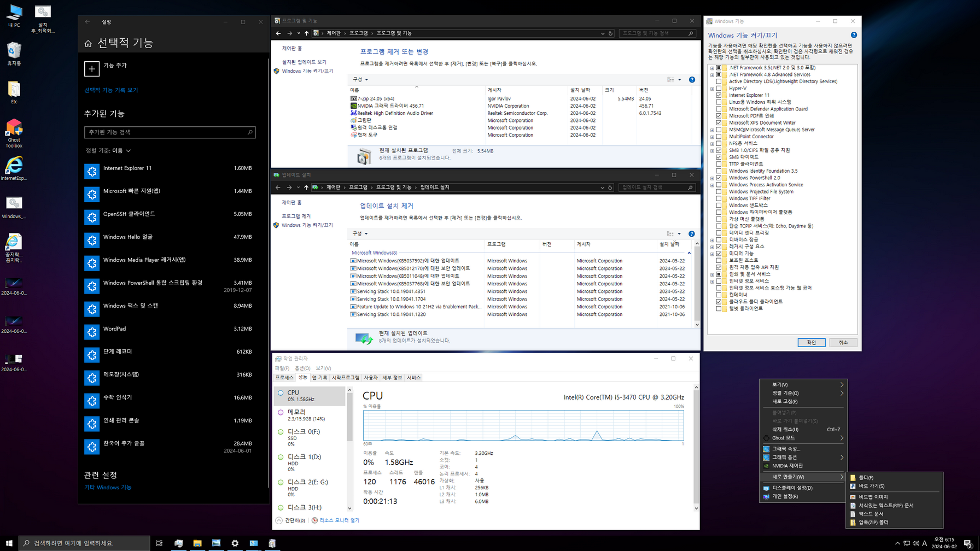Image resolution: width=980 pixels, height=551 pixels.
Task: Switch to 시작프로그램 tab in Task Manager
Action: [x=346, y=378]
